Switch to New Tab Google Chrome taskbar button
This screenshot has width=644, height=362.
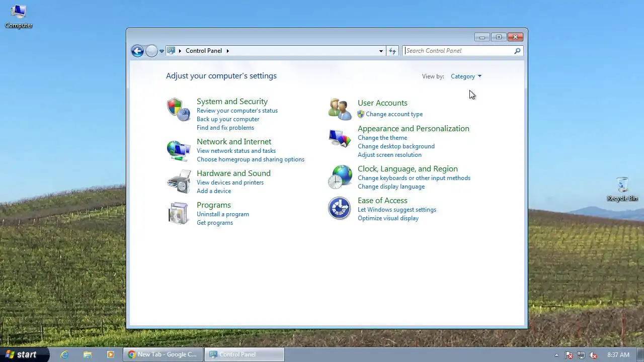tap(163, 354)
